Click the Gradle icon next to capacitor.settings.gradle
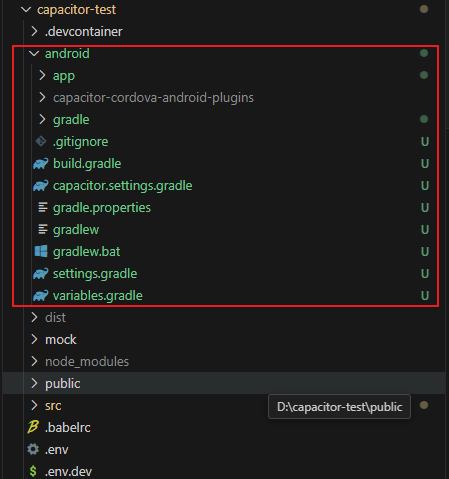Screen dimensions: 449x479 41,186
